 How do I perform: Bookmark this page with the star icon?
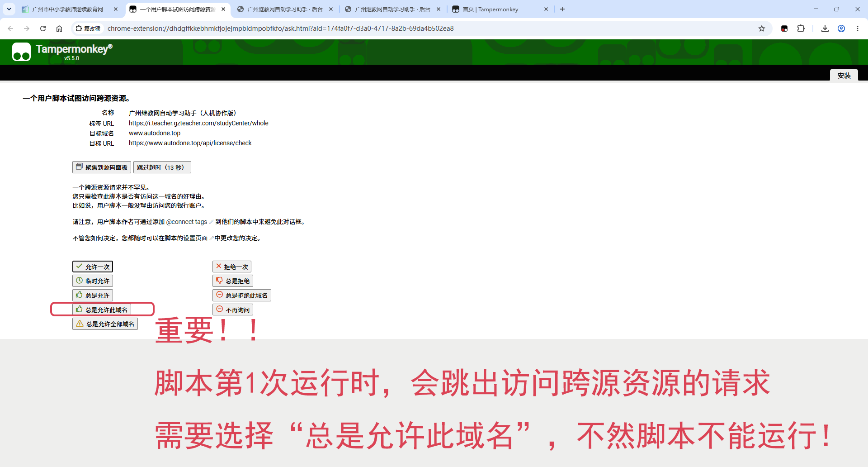(x=762, y=29)
